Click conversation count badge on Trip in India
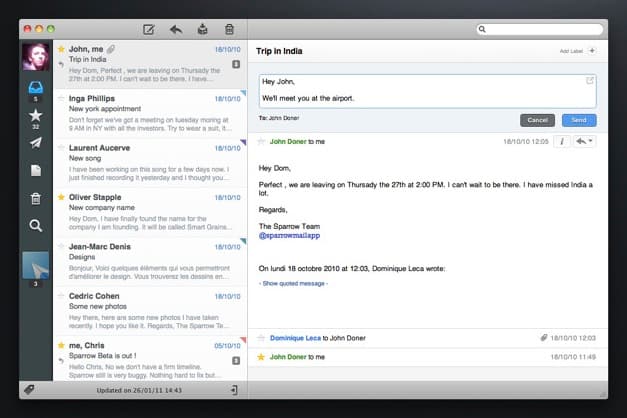This screenshot has height=418, width=627. pos(236,64)
